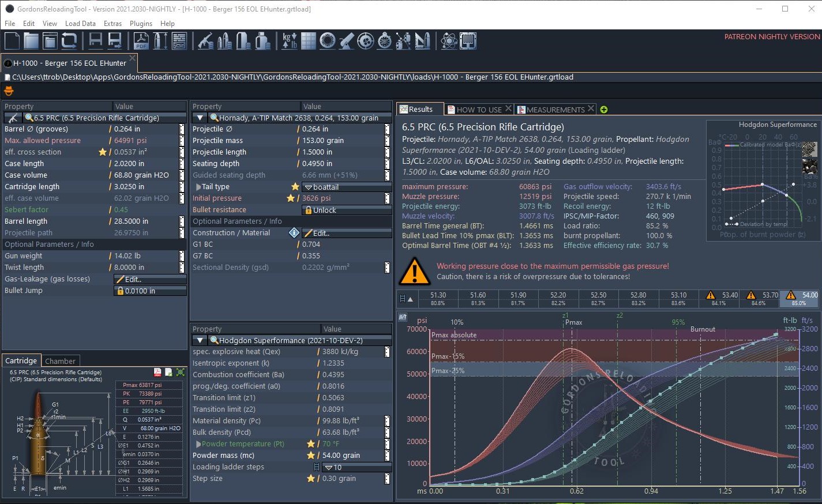Image resolution: width=822 pixels, height=504 pixels.
Task: Add a new results tab with green plus
Action: click(604, 110)
